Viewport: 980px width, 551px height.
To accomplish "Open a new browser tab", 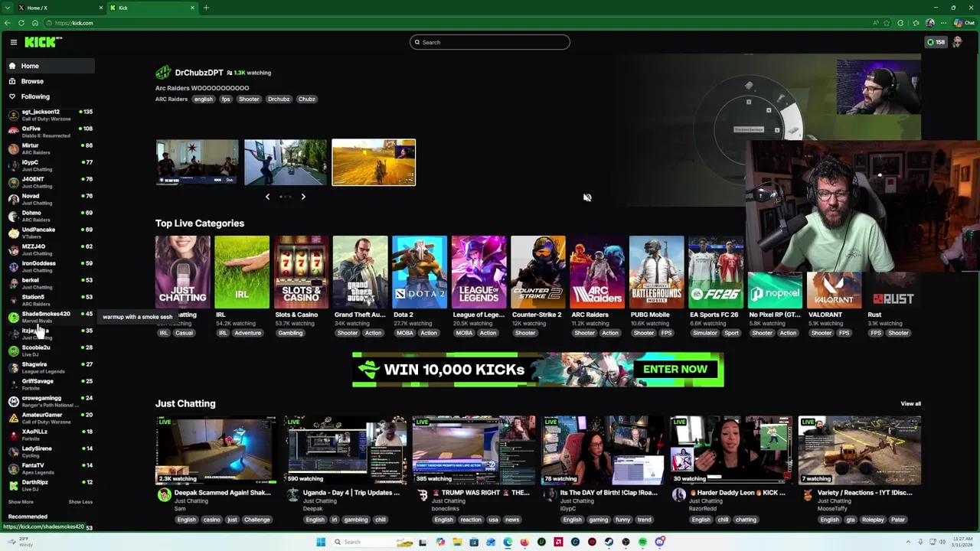I will [x=206, y=8].
